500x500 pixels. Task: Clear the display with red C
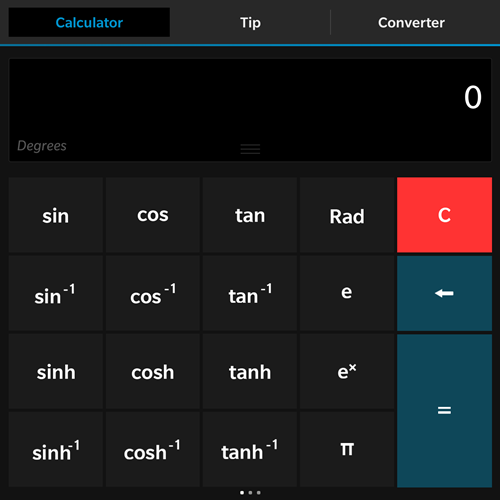tap(444, 215)
